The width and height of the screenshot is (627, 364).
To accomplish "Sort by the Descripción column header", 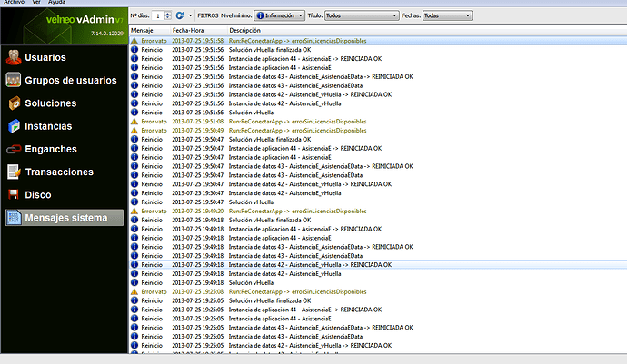I will pos(245,30).
